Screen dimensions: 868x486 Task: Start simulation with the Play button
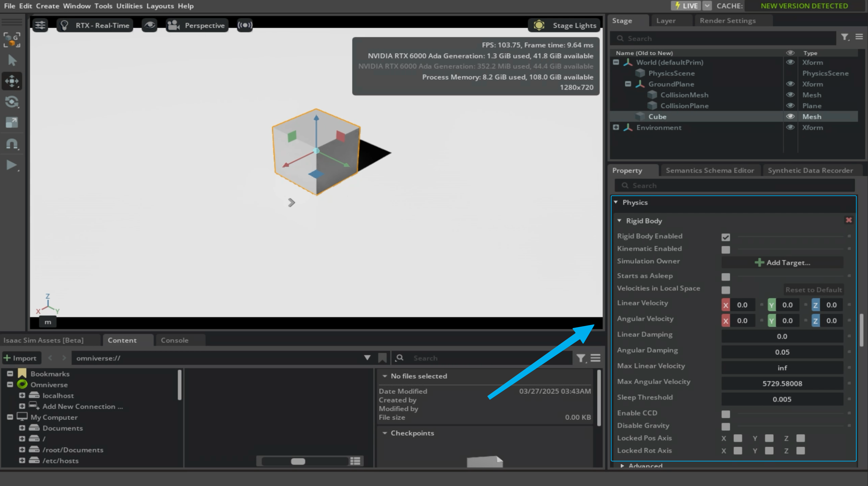tap(12, 165)
